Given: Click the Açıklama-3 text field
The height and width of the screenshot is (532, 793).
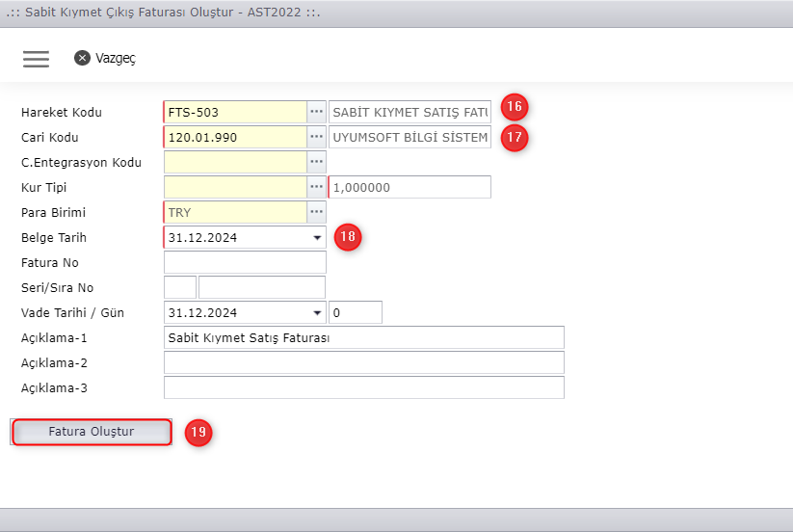Looking at the screenshot, I should 363,387.
